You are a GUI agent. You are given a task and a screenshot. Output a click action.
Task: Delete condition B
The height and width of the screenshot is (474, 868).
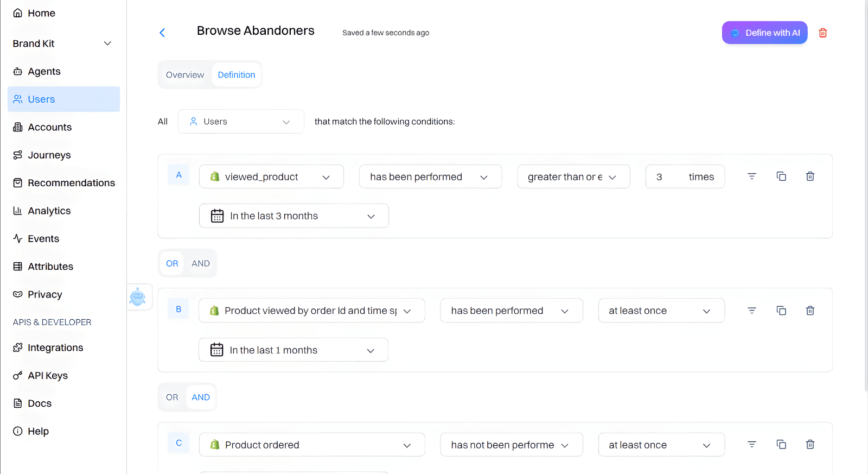[810, 311]
